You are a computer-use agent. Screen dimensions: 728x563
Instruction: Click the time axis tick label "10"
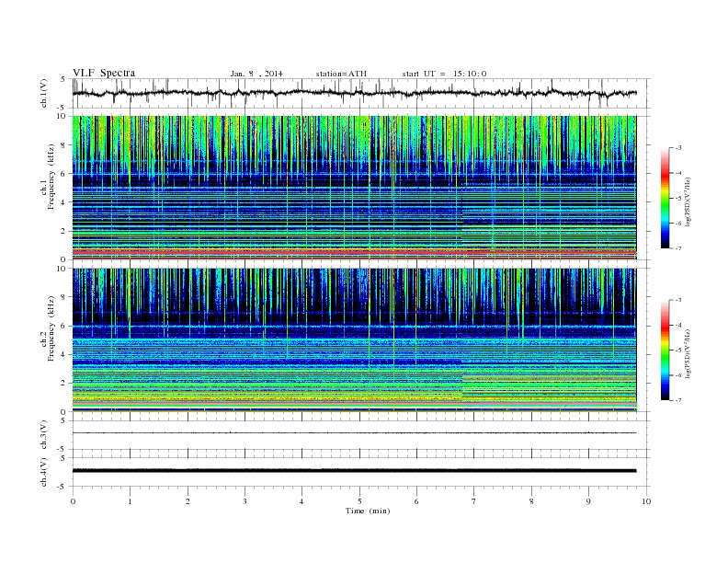pos(646,501)
